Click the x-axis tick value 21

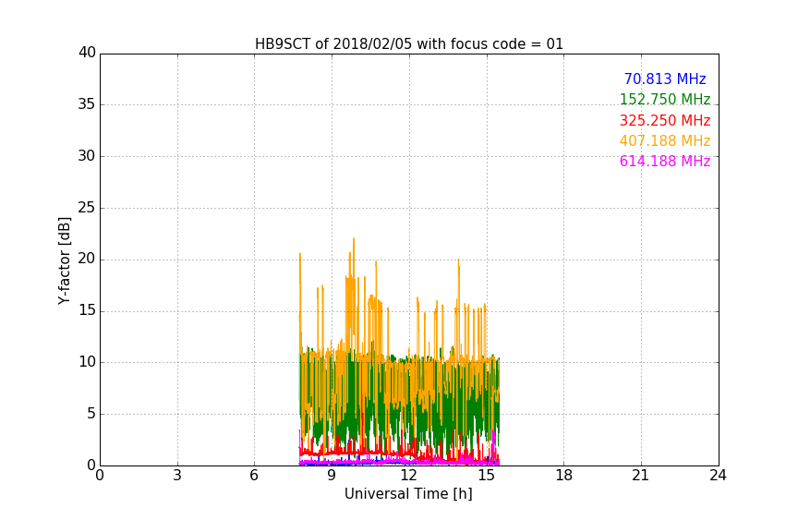pos(641,476)
